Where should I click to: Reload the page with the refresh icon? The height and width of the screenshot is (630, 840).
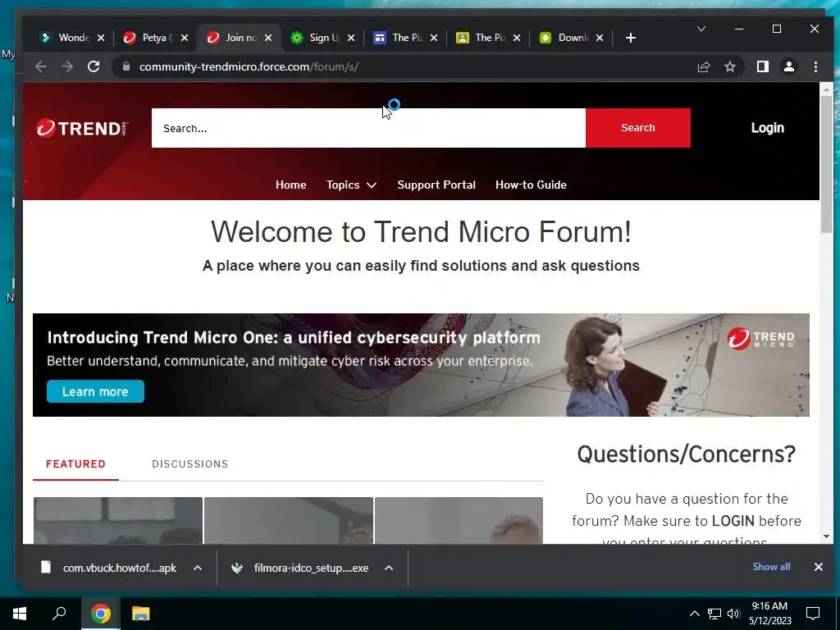[x=94, y=66]
